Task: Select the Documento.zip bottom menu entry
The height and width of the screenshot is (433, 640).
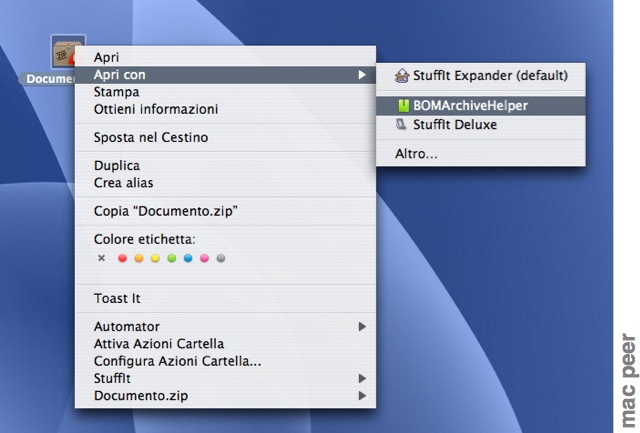Action: click(x=225, y=395)
